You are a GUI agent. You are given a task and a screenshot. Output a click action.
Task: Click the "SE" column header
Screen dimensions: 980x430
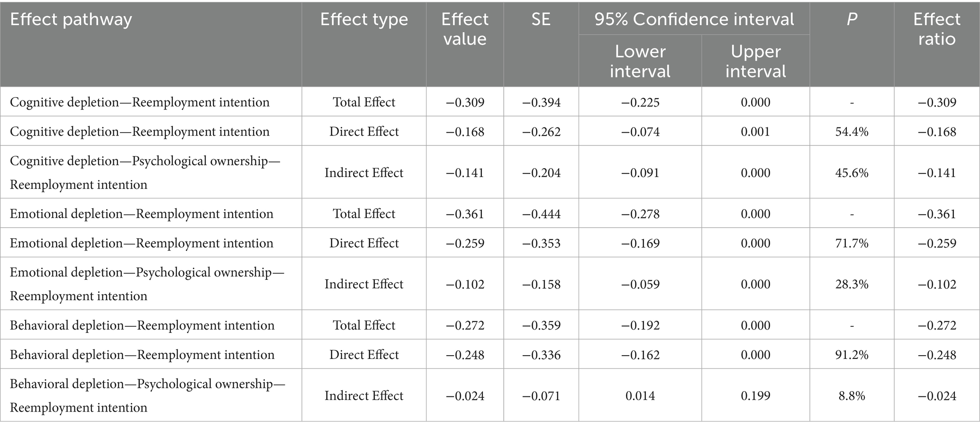[x=541, y=20]
